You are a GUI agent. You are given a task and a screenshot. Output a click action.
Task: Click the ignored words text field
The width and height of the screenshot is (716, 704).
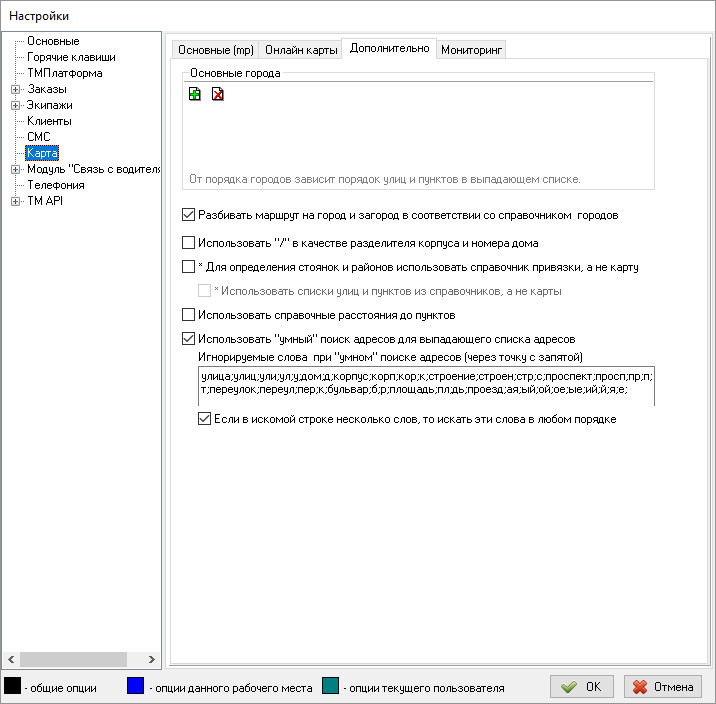[x=426, y=385]
